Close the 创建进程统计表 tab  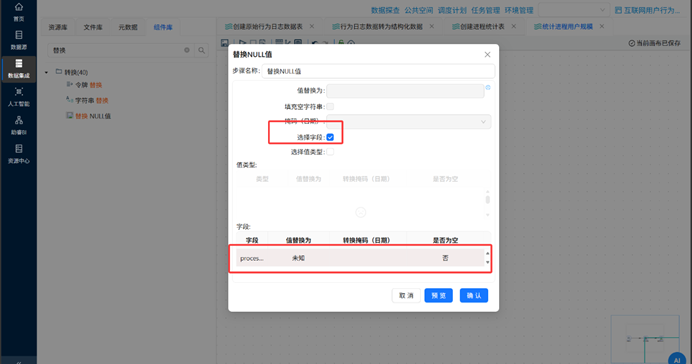[x=514, y=26]
